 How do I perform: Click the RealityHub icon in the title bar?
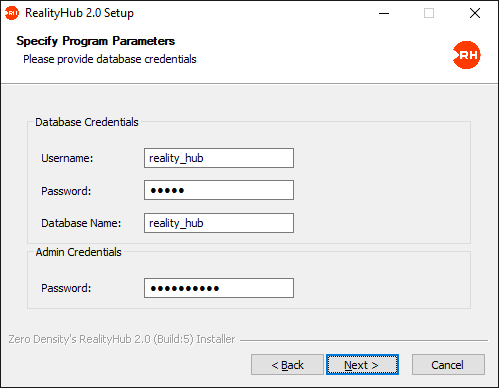pos(12,13)
